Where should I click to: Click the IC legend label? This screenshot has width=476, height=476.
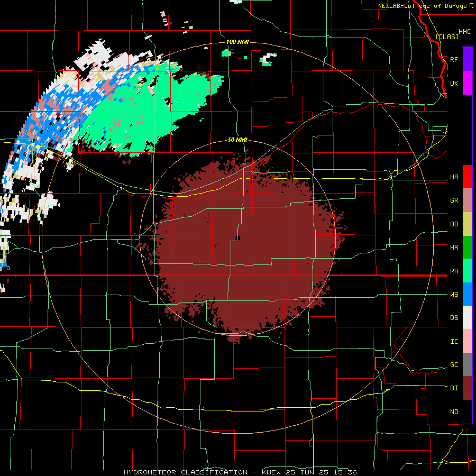454,342
